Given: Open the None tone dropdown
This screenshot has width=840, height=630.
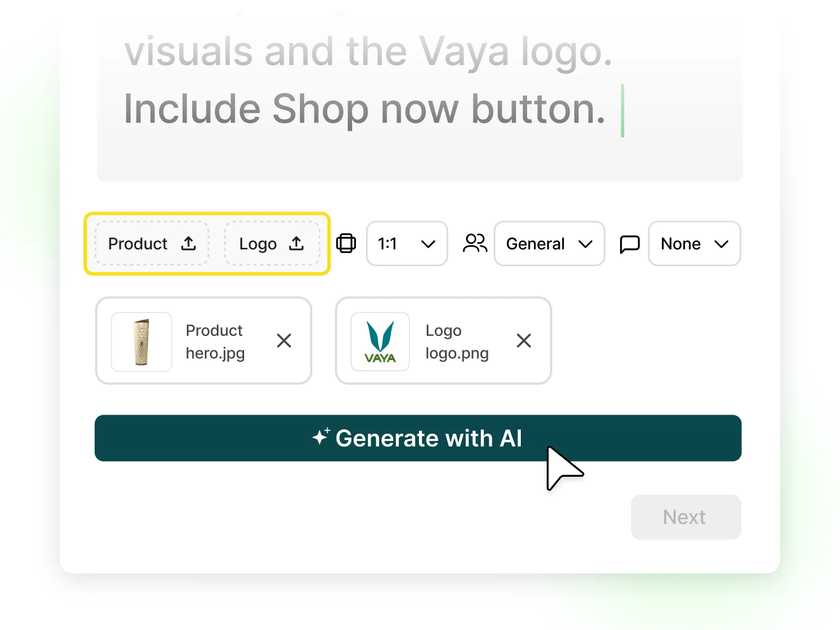Looking at the screenshot, I should (x=694, y=244).
